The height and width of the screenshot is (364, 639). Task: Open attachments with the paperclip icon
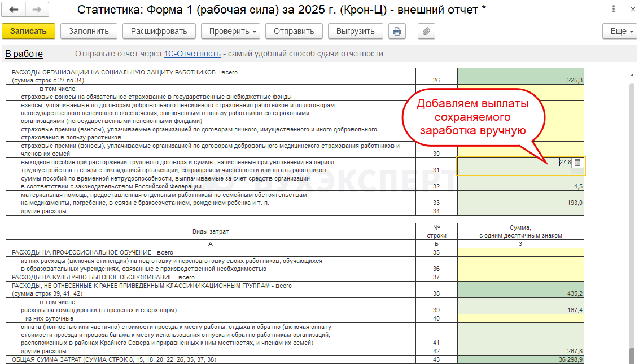point(426,32)
